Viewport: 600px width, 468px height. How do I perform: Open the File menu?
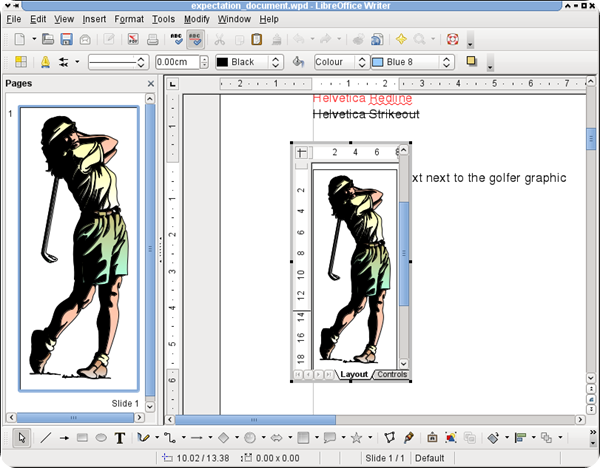pos(14,19)
